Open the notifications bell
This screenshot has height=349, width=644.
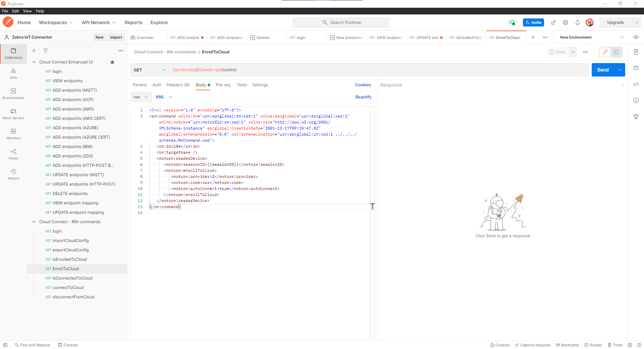(x=578, y=22)
